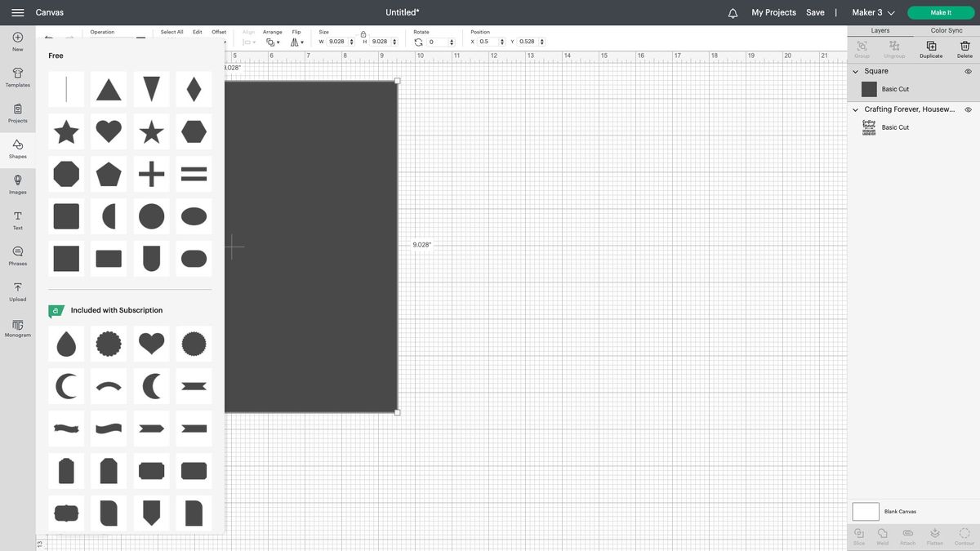Insert the equals sign shape

tap(194, 174)
